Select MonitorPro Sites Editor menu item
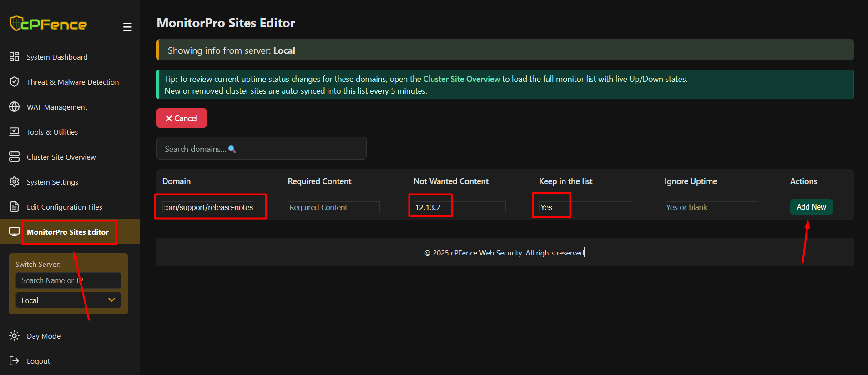The height and width of the screenshot is (375, 868). pyautogui.click(x=68, y=232)
